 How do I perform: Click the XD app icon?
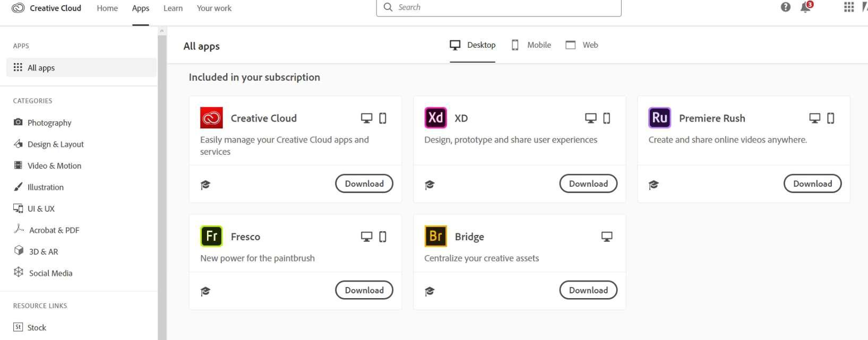point(435,118)
